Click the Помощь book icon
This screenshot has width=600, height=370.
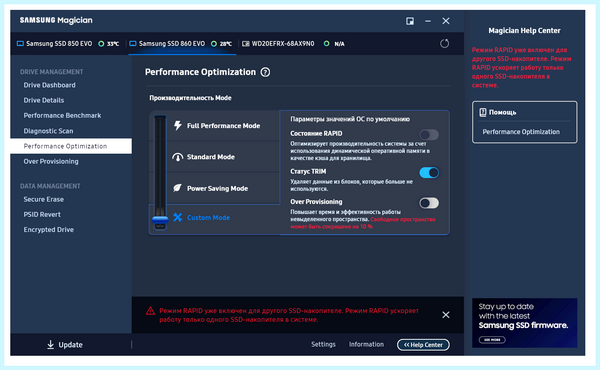tap(483, 112)
